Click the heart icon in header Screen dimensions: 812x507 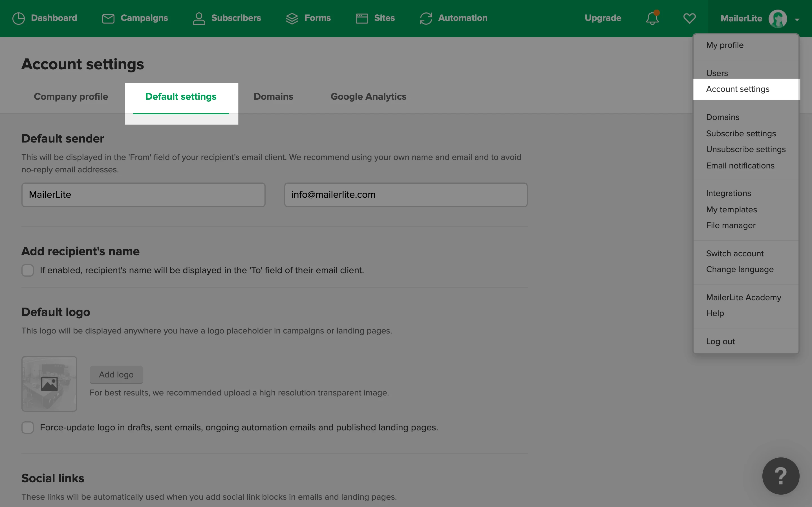(x=689, y=18)
